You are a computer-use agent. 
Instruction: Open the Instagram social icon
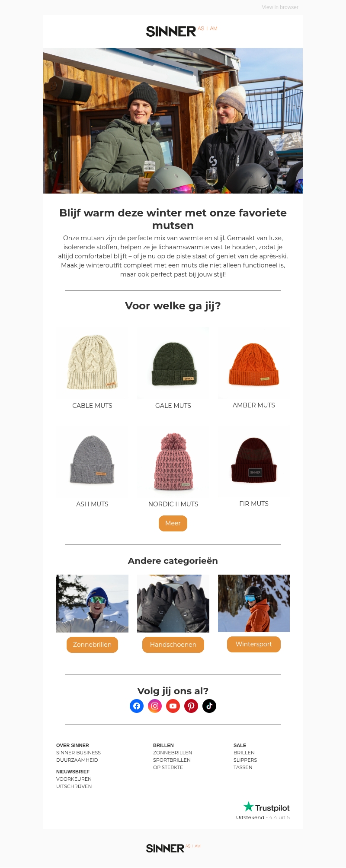[155, 706]
